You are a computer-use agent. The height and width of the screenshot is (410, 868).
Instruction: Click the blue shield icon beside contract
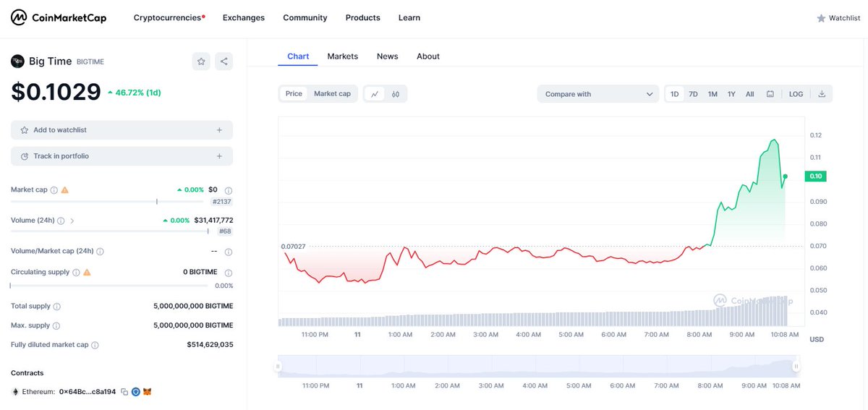point(135,392)
